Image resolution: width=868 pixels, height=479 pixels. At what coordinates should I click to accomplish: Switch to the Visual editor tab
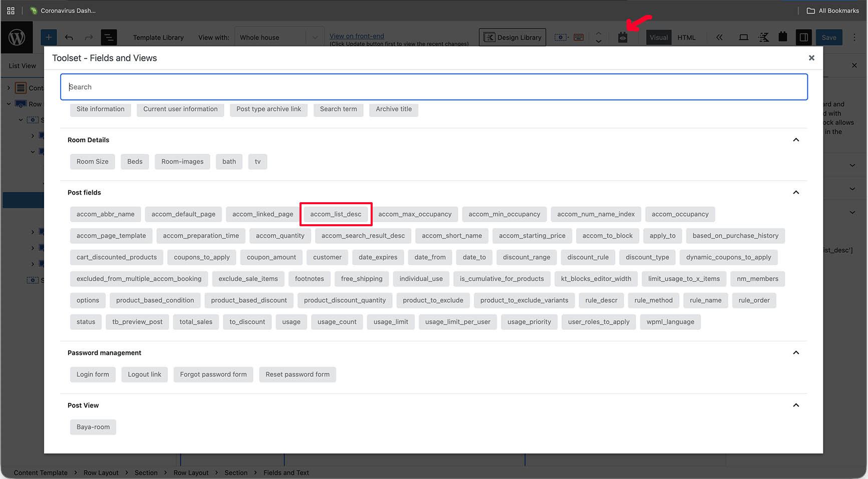(x=659, y=37)
